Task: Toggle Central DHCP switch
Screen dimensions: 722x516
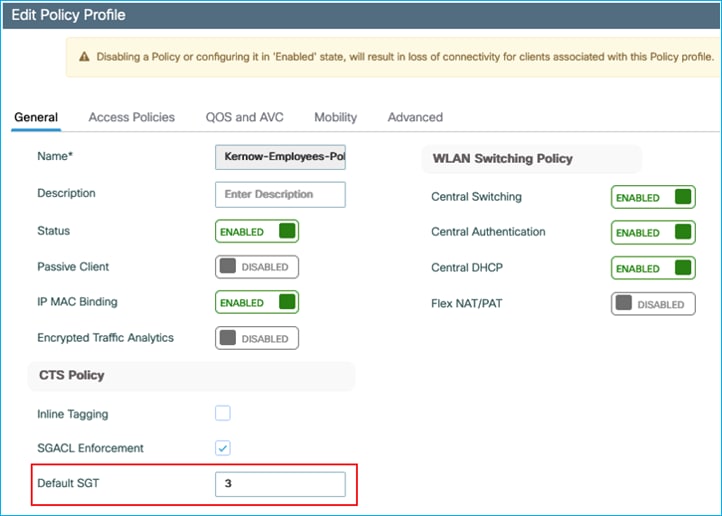Action: click(x=653, y=268)
